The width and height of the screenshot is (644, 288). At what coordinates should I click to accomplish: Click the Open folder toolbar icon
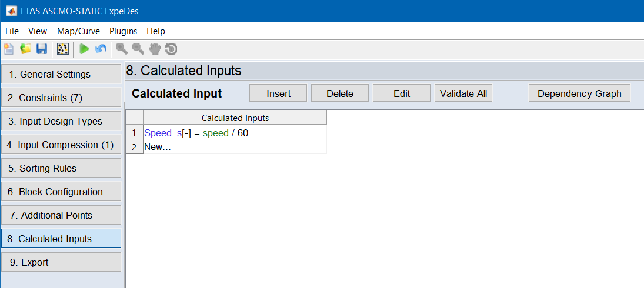25,49
